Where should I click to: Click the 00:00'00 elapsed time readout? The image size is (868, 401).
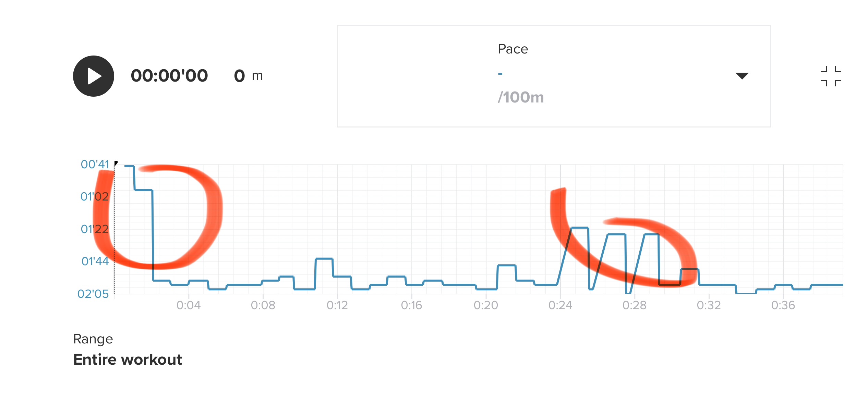tap(169, 76)
